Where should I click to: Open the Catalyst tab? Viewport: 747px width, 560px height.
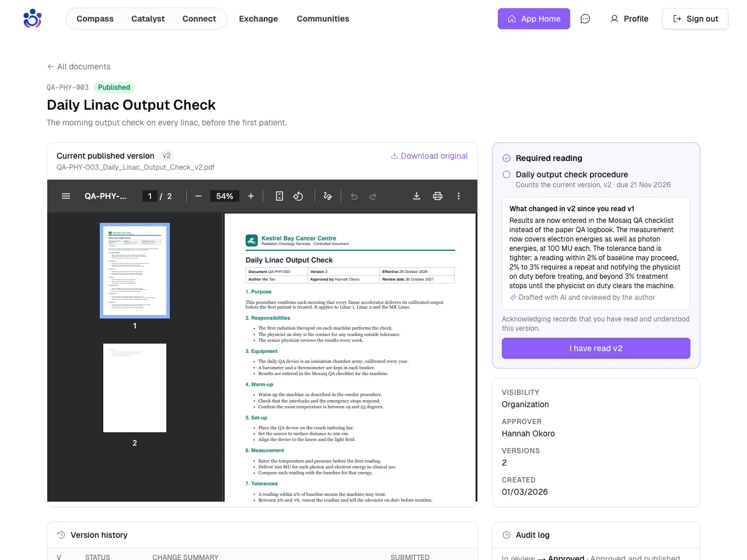(148, 19)
